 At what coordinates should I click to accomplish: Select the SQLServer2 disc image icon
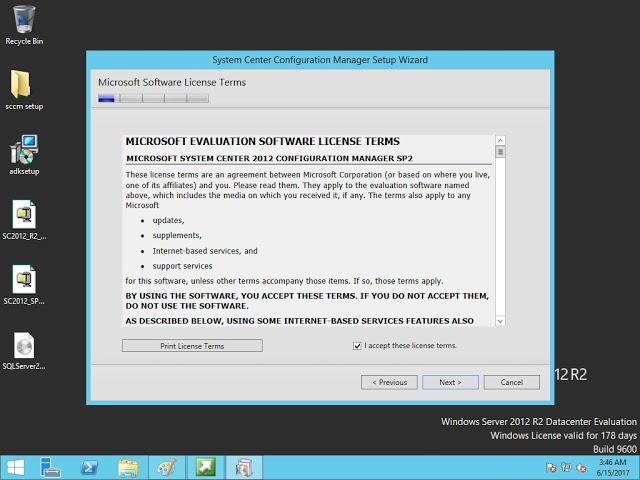24,345
